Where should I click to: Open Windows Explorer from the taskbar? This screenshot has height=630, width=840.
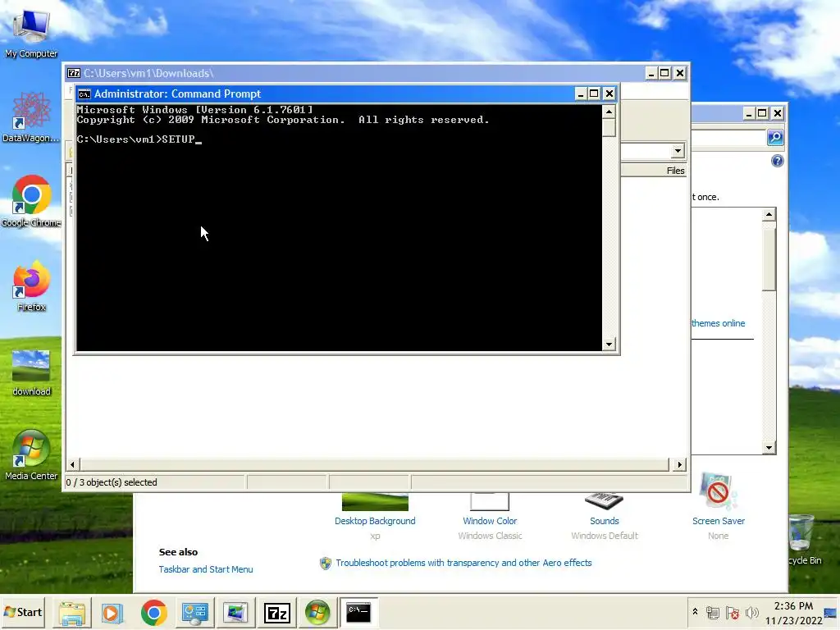(x=72, y=612)
